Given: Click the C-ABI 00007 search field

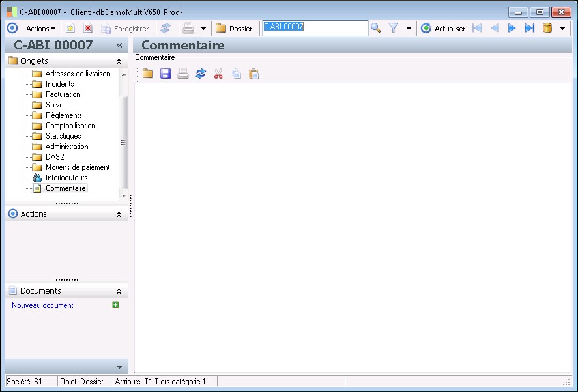Looking at the screenshot, I should [315, 28].
